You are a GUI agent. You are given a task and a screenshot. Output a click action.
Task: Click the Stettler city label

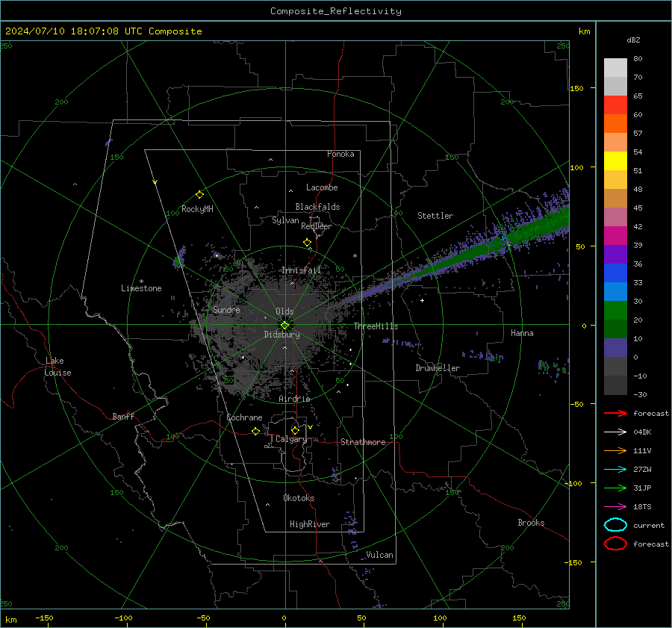pos(435,216)
